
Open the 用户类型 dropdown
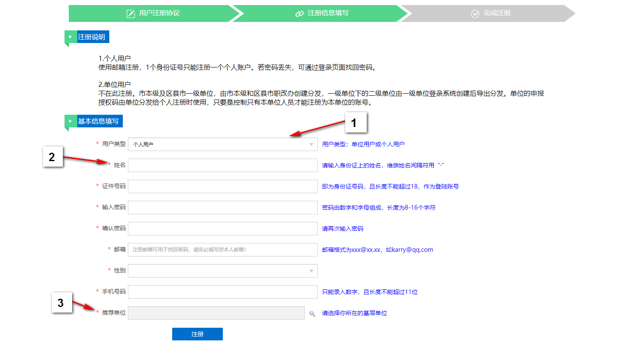311,144
